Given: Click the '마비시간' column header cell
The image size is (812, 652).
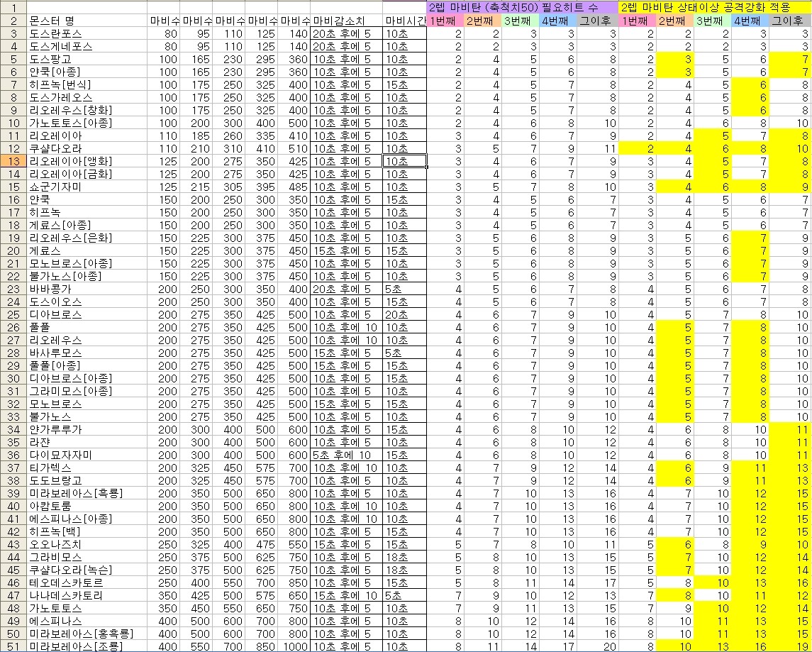Looking at the screenshot, I should tap(404, 21).
